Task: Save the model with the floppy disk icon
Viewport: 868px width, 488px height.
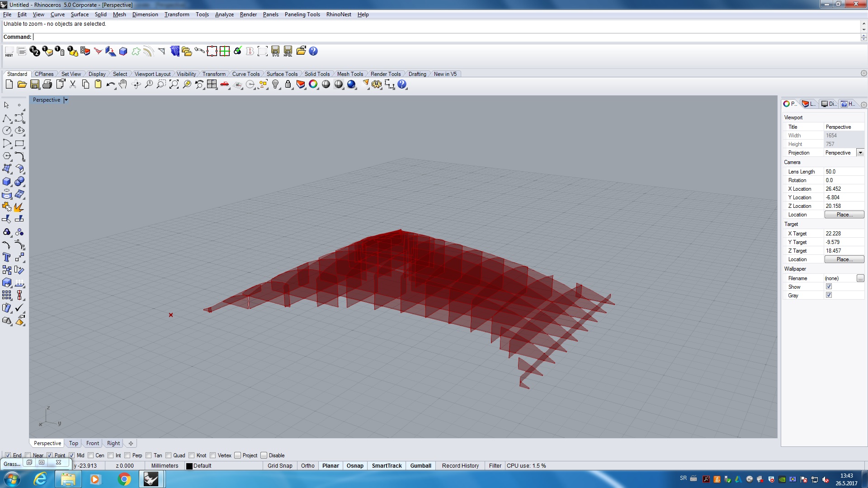Action: point(34,84)
